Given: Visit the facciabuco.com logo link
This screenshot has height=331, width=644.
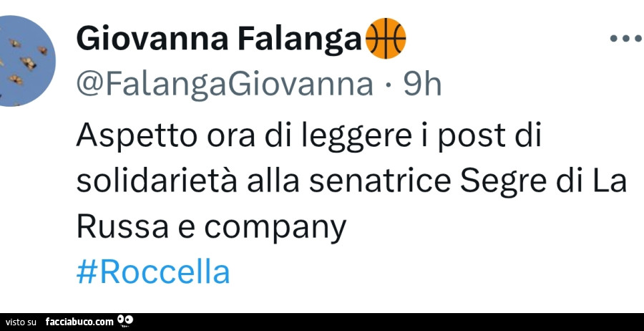Looking at the screenshot, I should click(x=79, y=322).
